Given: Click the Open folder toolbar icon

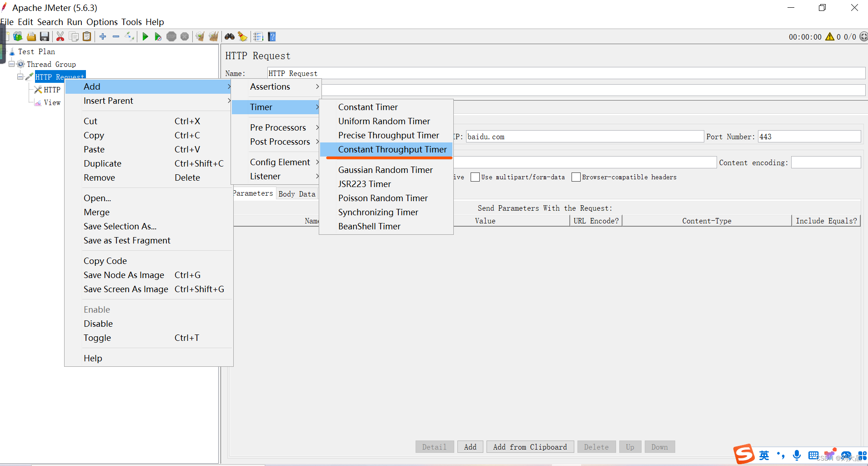Looking at the screenshot, I should point(31,36).
